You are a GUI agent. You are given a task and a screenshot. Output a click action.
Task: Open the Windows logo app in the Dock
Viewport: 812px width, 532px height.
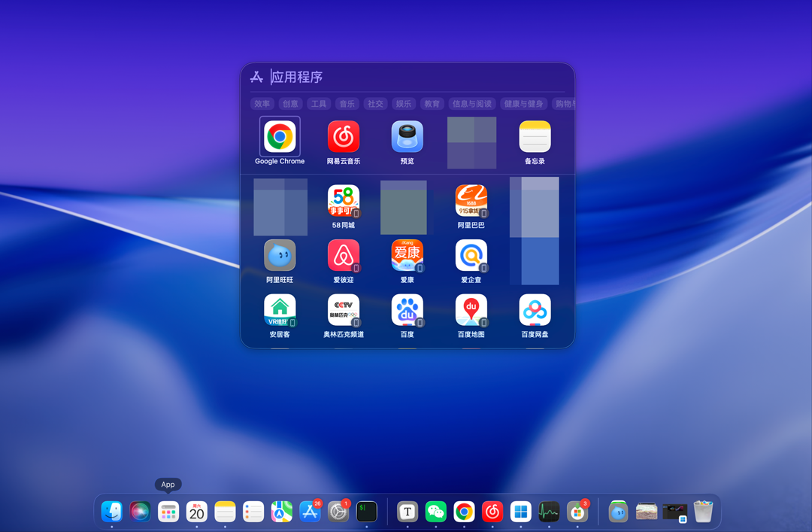click(x=521, y=512)
